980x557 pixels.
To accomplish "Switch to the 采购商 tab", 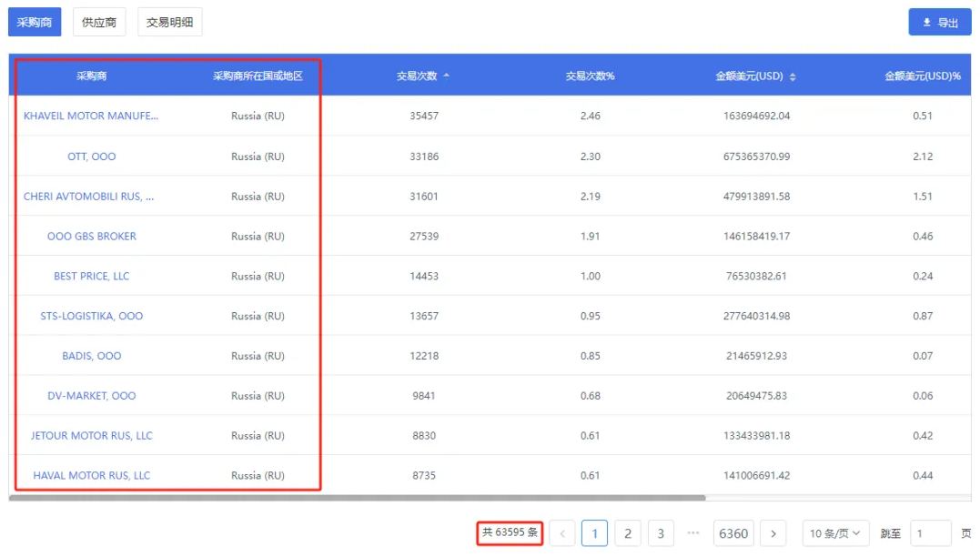I will (35, 23).
